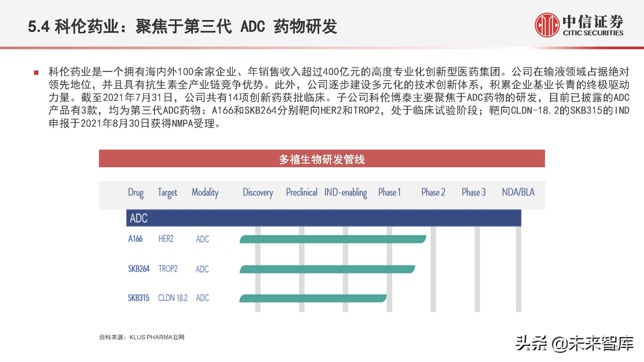
Task: Click the 'Phase 1' stage header
Action: (x=389, y=192)
